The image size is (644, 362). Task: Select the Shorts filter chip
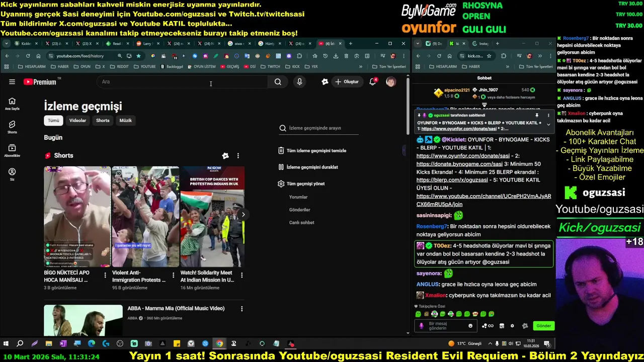103,121
